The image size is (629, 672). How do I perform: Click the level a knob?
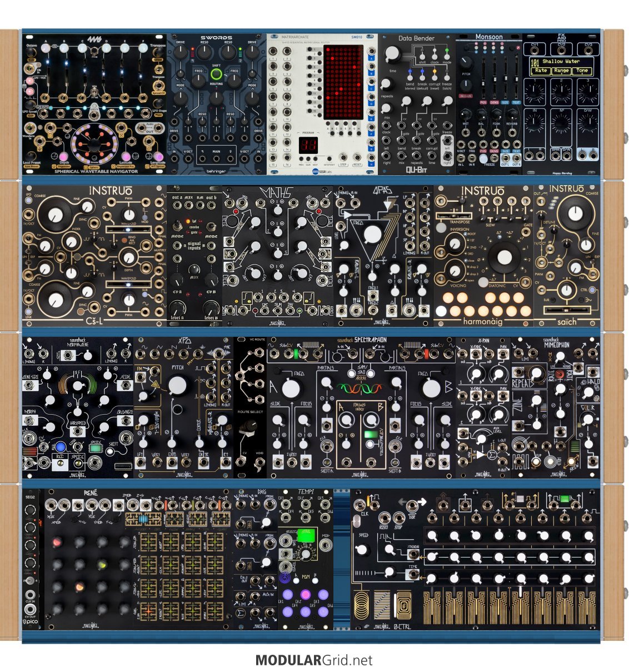[178, 307]
